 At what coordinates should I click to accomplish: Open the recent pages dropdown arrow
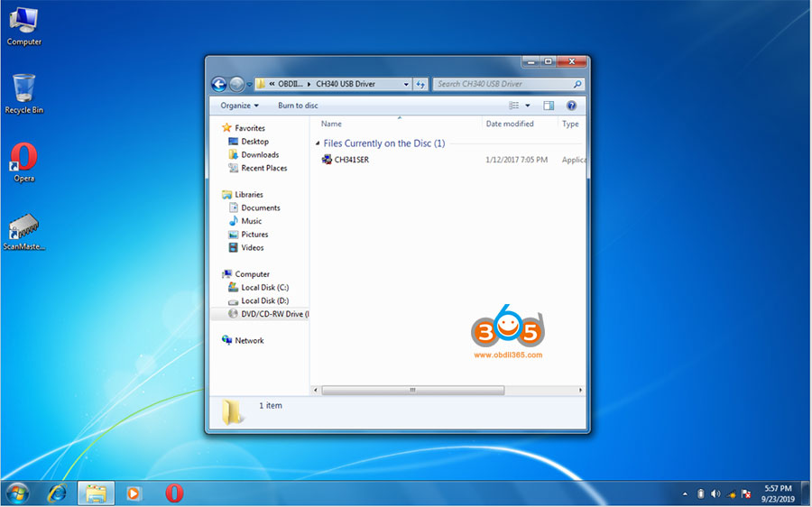tap(250, 85)
